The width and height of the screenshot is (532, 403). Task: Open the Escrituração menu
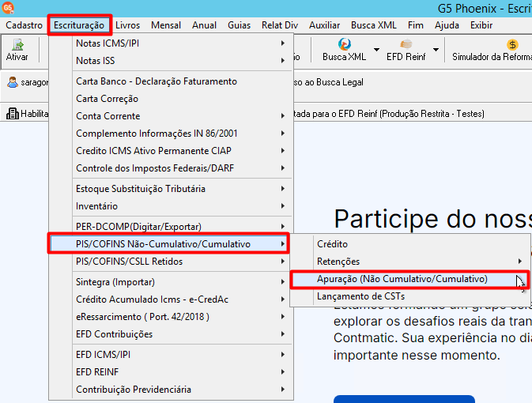coord(79,25)
